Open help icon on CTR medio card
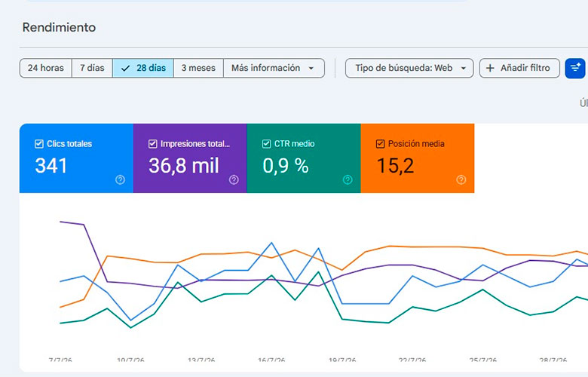Viewport: 588px width, 377px height. click(x=348, y=179)
